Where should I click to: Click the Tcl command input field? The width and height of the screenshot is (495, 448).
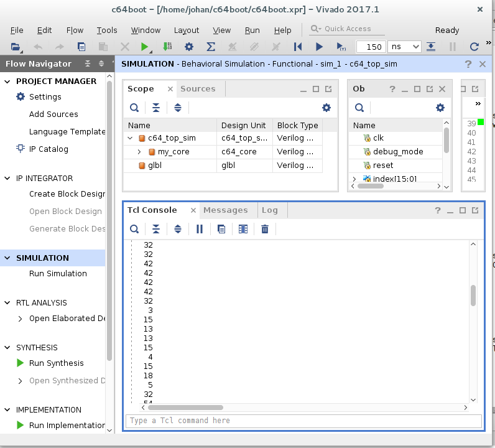303,421
